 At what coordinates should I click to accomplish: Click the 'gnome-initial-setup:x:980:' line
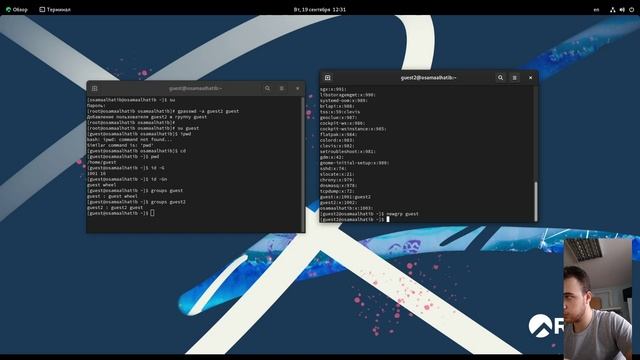click(354, 163)
